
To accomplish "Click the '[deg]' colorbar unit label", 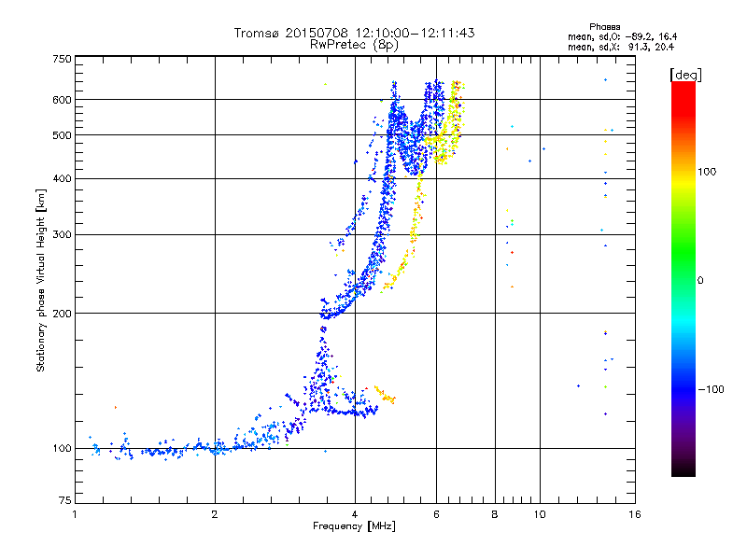I will (x=685, y=75).
